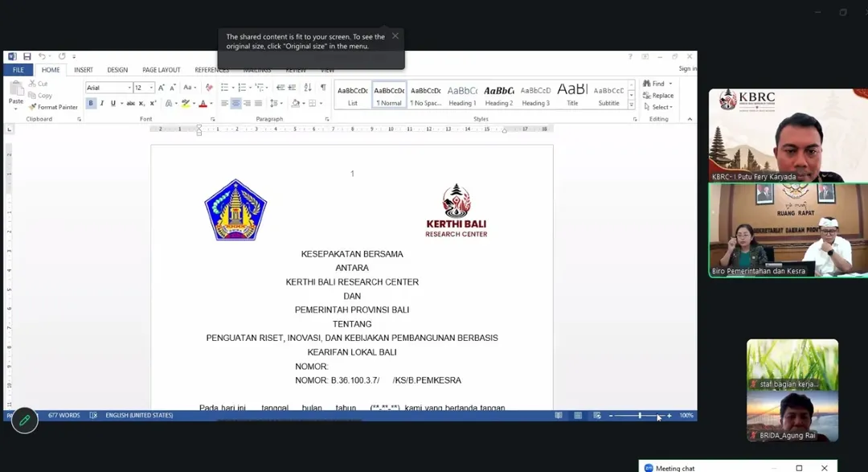Viewport: 868px width, 472px height.
Task: Justify the paragraph text
Action: pyautogui.click(x=258, y=103)
